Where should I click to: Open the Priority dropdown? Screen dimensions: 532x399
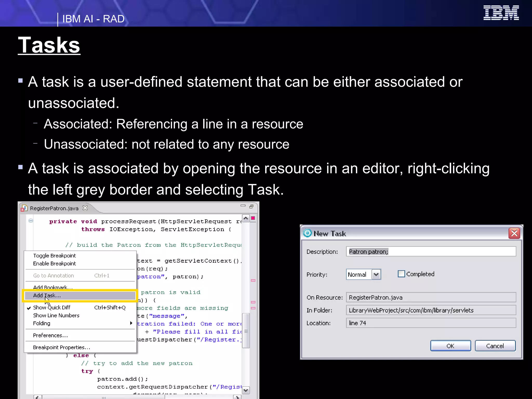tap(376, 274)
